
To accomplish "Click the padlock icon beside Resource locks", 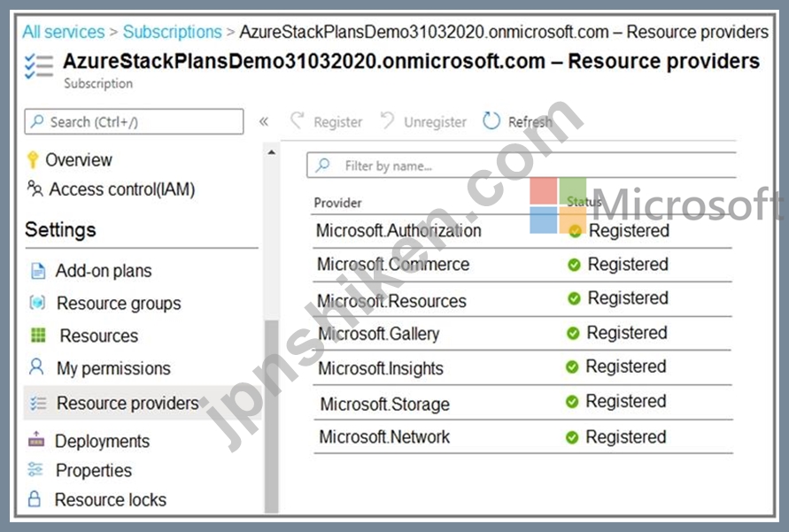I will (35, 498).
